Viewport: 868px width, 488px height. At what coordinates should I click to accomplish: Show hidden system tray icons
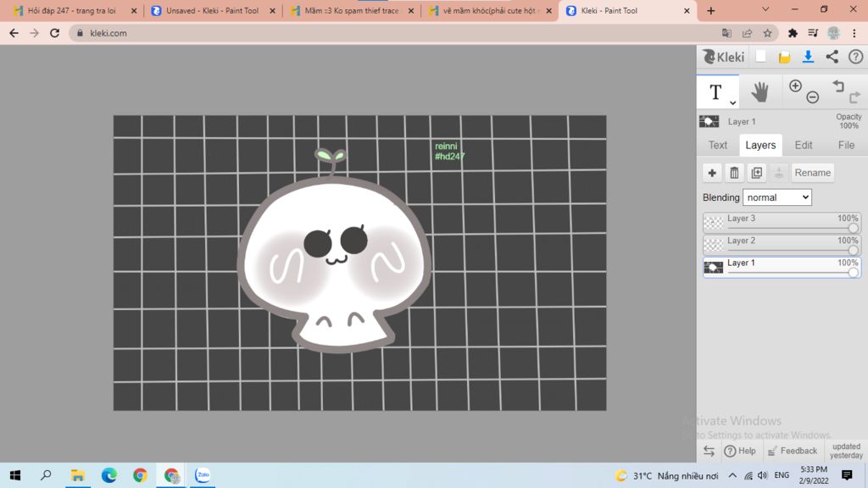[x=732, y=475]
